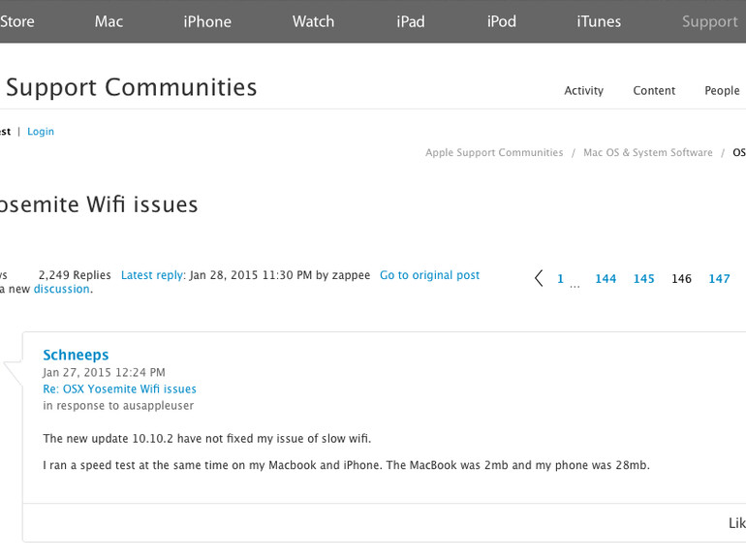Open Schneeps user profile
Image resolution: width=746 pixels, height=560 pixels.
pyautogui.click(x=76, y=355)
